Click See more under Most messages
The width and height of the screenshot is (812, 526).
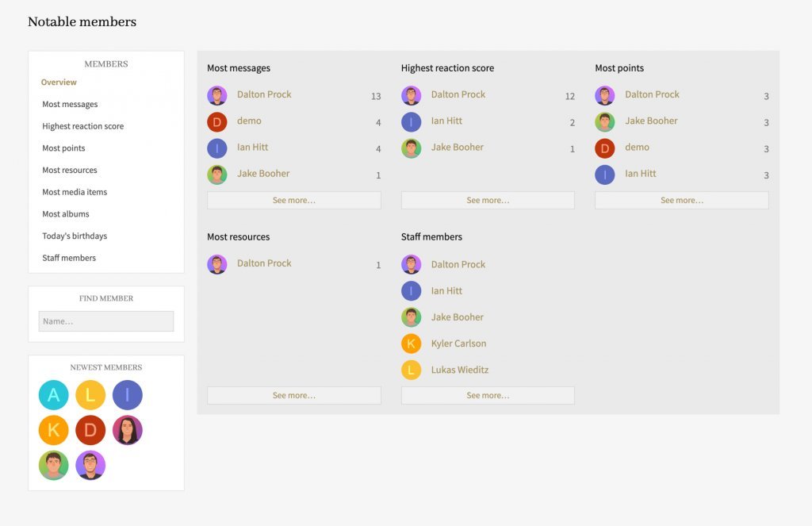coord(294,200)
